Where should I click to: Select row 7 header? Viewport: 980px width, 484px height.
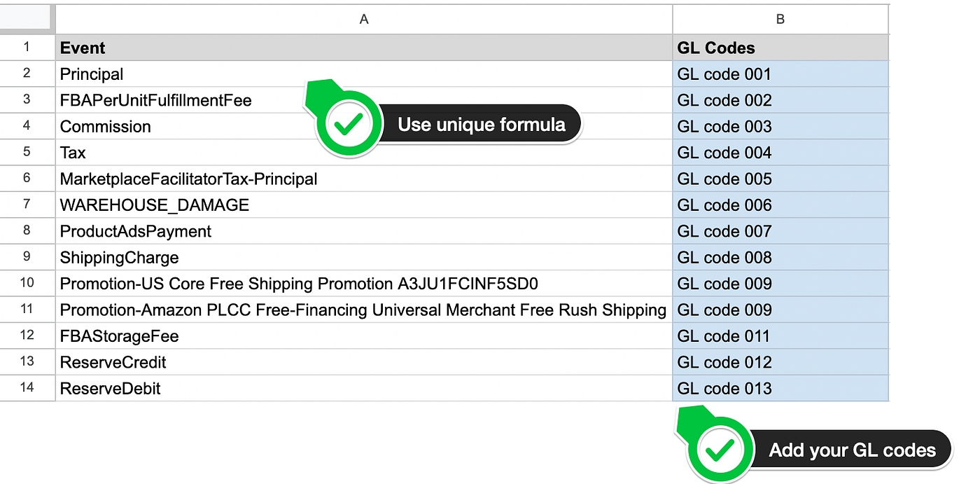pos(27,205)
